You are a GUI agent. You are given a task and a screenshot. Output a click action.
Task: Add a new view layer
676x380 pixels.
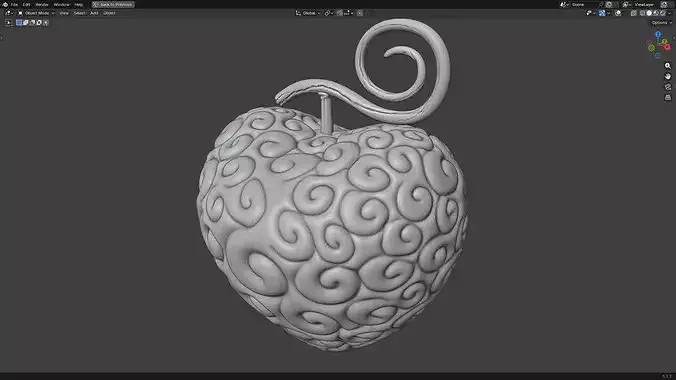pyautogui.click(x=664, y=4)
